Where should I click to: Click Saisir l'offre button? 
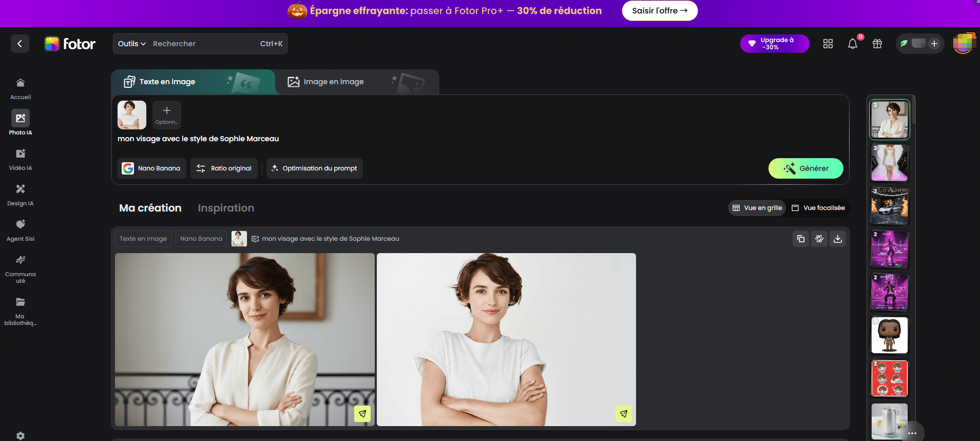tap(660, 11)
